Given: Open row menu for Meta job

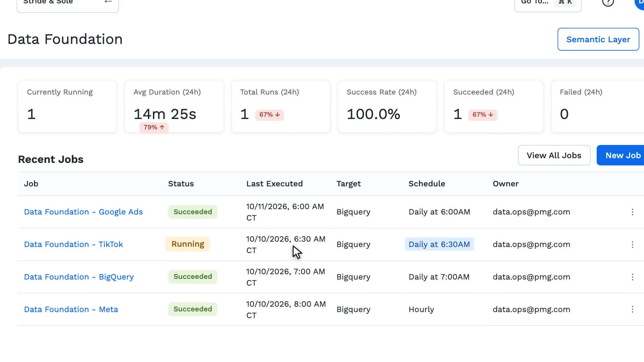Looking at the screenshot, I should [x=632, y=309].
